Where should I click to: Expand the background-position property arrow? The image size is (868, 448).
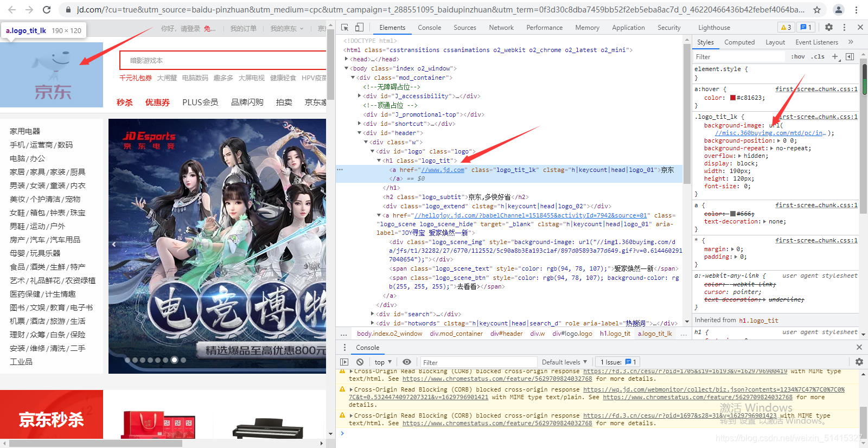click(779, 140)
